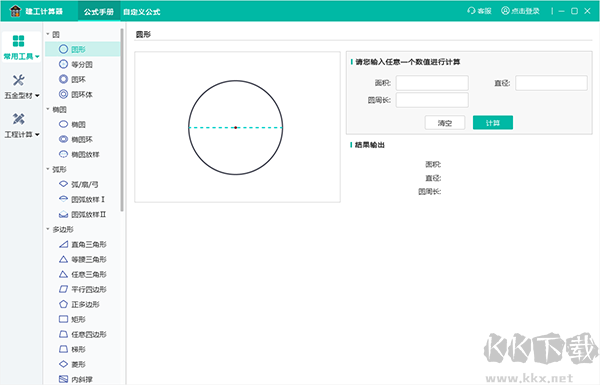This screenshot has height=385, width=600.
Task: Expand the 五金型材 dropdown arrow
Action: click(x=37, y=96)
